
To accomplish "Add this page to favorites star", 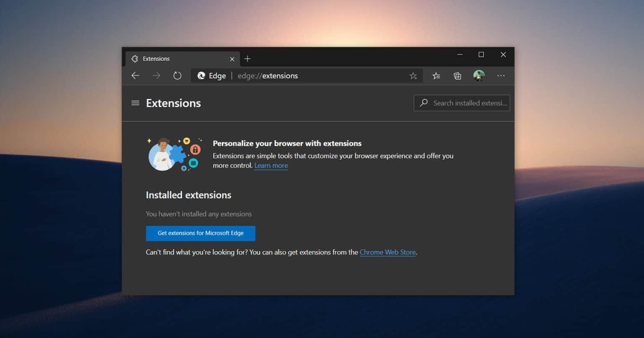I will coord(413,76).
